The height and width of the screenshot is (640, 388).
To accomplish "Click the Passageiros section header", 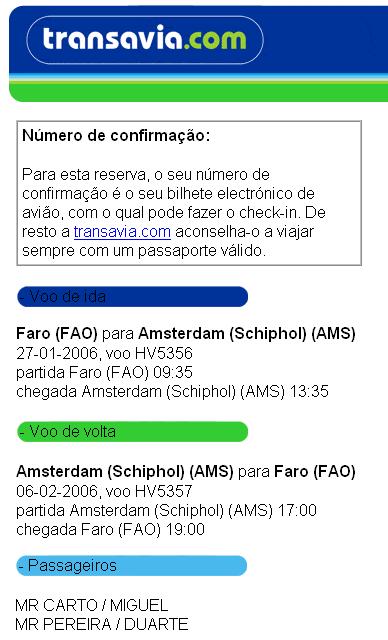I will coord(132,566).
